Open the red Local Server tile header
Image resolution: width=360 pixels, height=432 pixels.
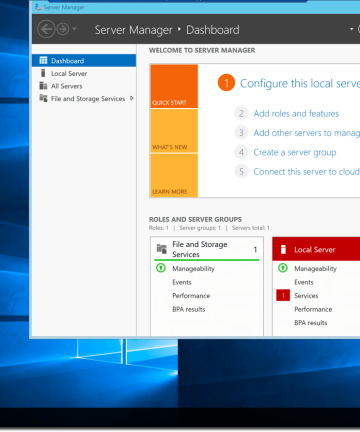coord(316,249)
